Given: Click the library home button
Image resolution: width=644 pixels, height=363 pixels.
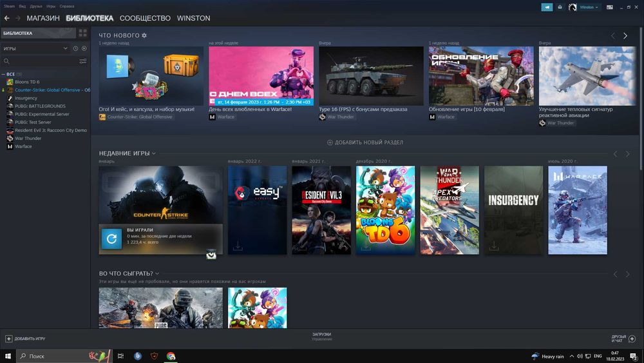Looking at the screenshot, I should pyautogui.click(x=39, y=34).
